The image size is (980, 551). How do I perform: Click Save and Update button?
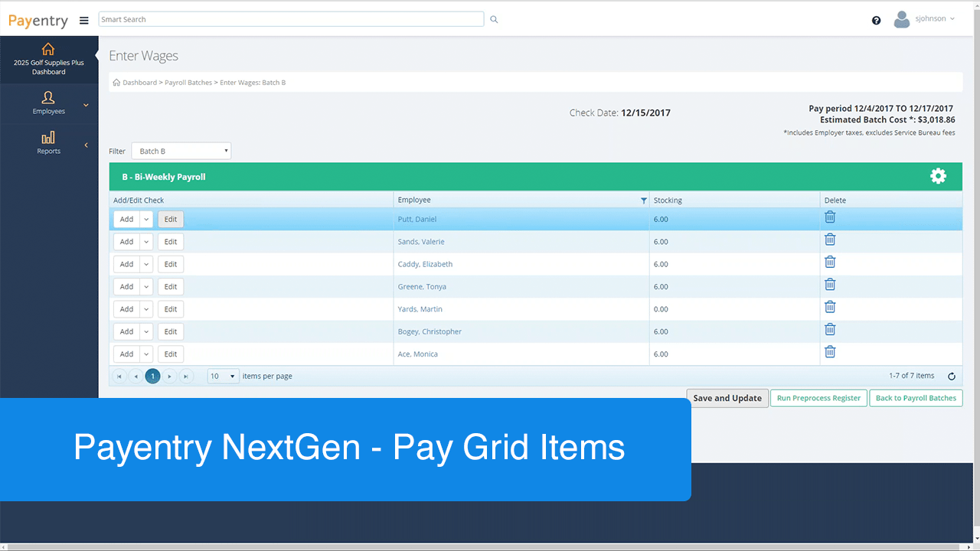727,398
